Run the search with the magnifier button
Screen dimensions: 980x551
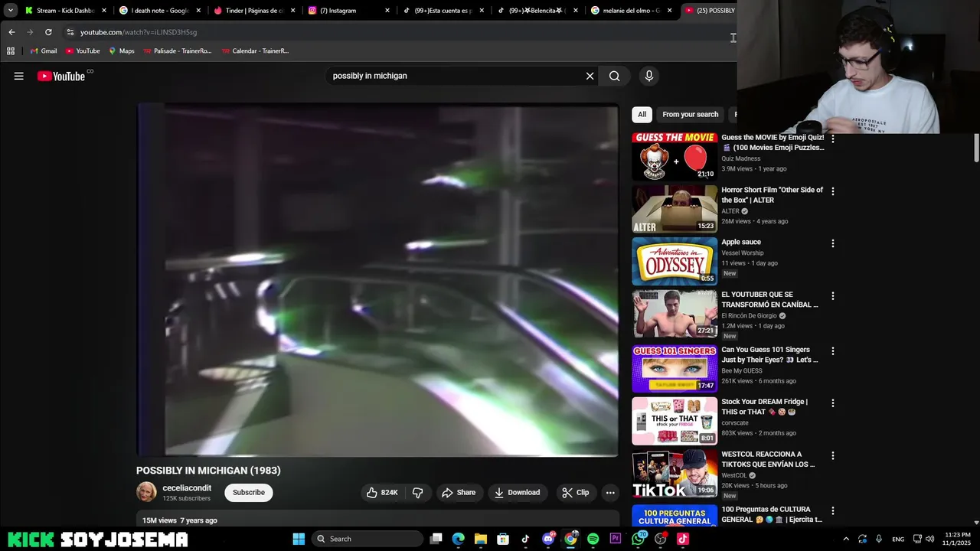click(614, 76)
